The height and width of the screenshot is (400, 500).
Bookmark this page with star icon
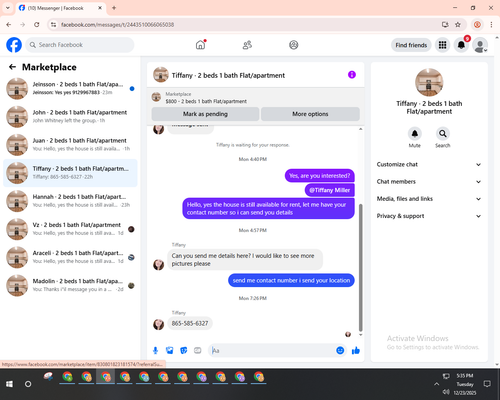[458, 24]
